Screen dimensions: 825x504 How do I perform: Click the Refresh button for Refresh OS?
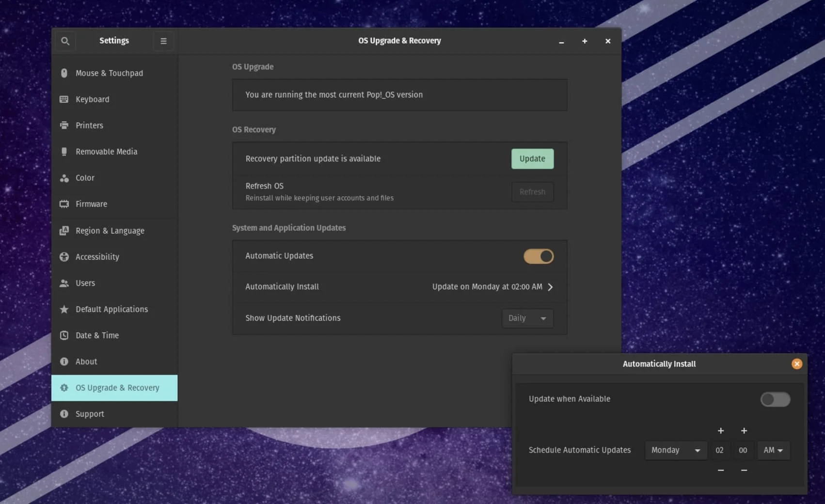532,192
